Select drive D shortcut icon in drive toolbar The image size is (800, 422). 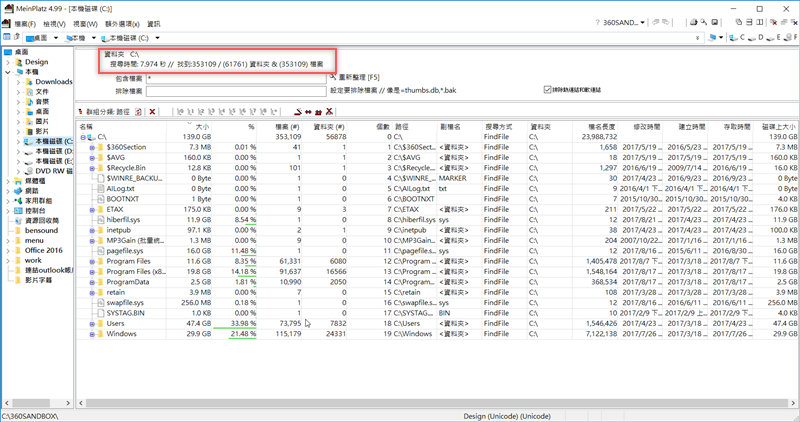point(752,38)
